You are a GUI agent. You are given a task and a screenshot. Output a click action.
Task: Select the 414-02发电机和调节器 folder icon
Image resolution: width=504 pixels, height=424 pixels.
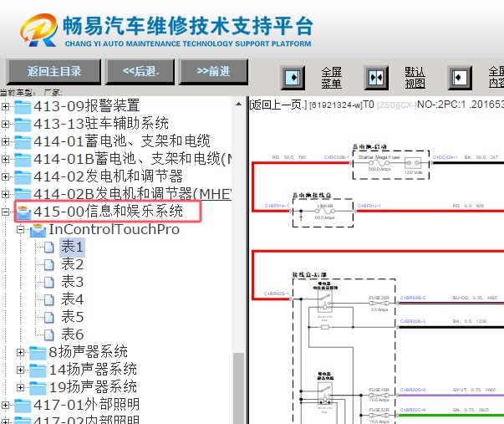pos(23,177)
